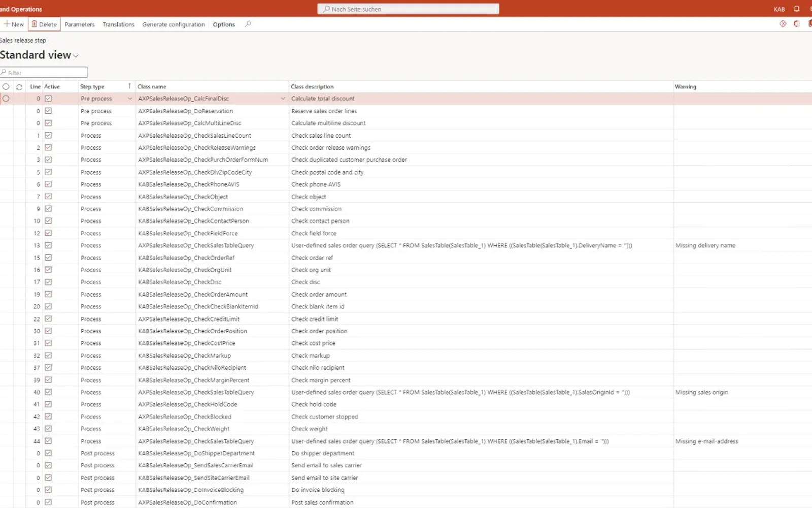Click 'Check nilo recipient' description cell
Screen dimensions: 812x508
318,368
